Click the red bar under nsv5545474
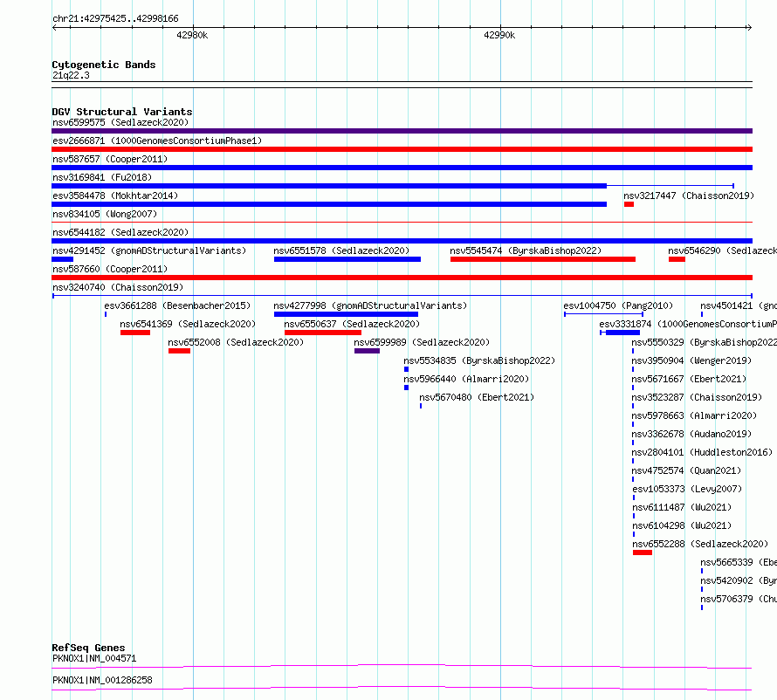This screenshot has width=777, height=700. (543, 259)
